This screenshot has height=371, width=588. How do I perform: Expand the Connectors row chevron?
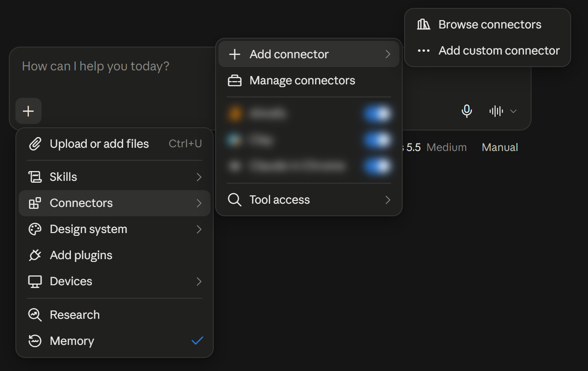[x=199, y=203]
